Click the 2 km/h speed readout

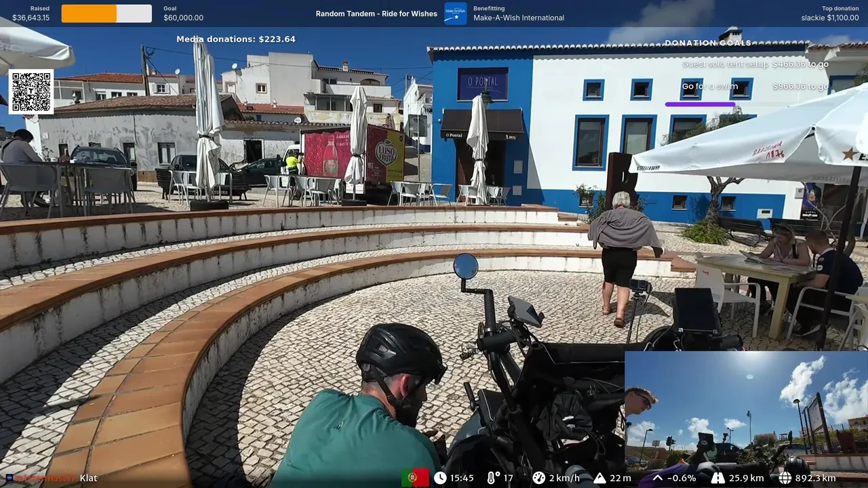[x=564, y=478]
